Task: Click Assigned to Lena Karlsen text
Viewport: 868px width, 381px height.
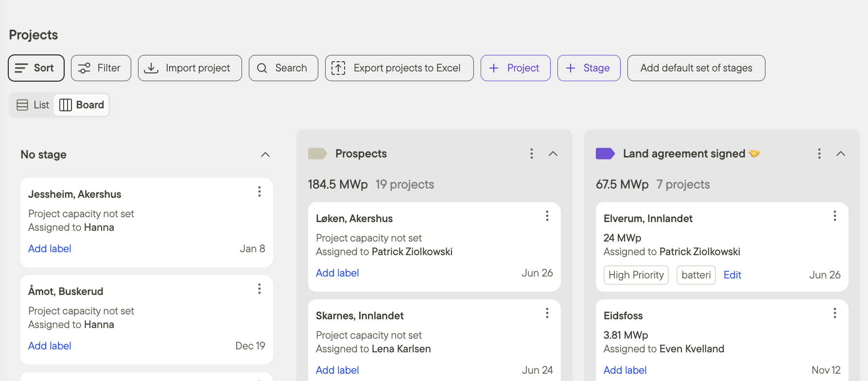Action: click(373, 349)
